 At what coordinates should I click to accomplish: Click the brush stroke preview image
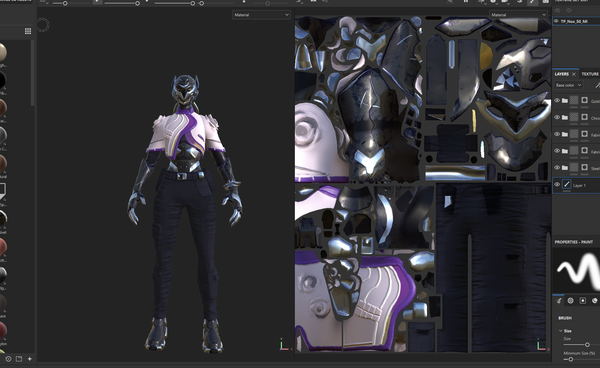pos(577,270)
